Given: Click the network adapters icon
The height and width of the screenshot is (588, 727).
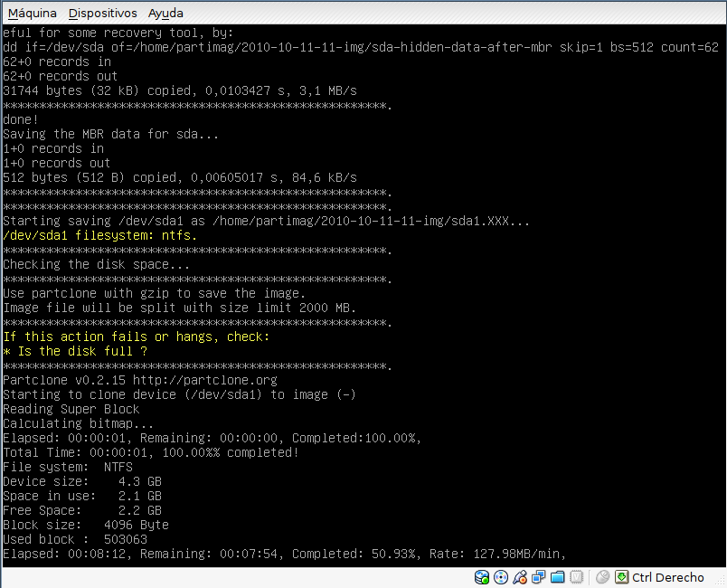Looking at the screenshot, I should tap(539, 577).
